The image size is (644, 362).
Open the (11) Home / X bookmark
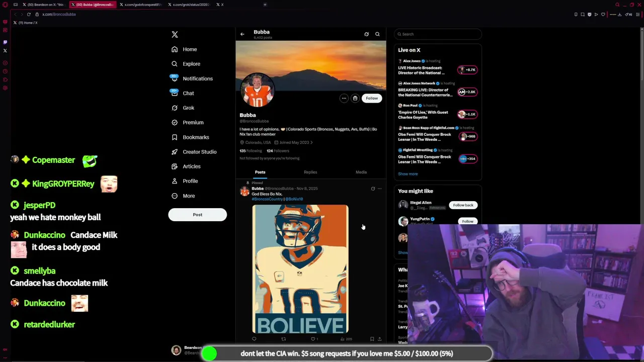[x=25, y=23]
